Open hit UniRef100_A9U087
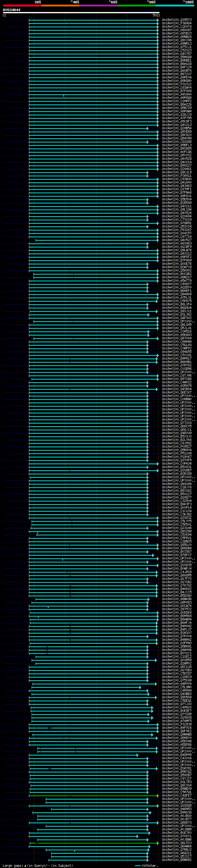 tap(177, 30)
